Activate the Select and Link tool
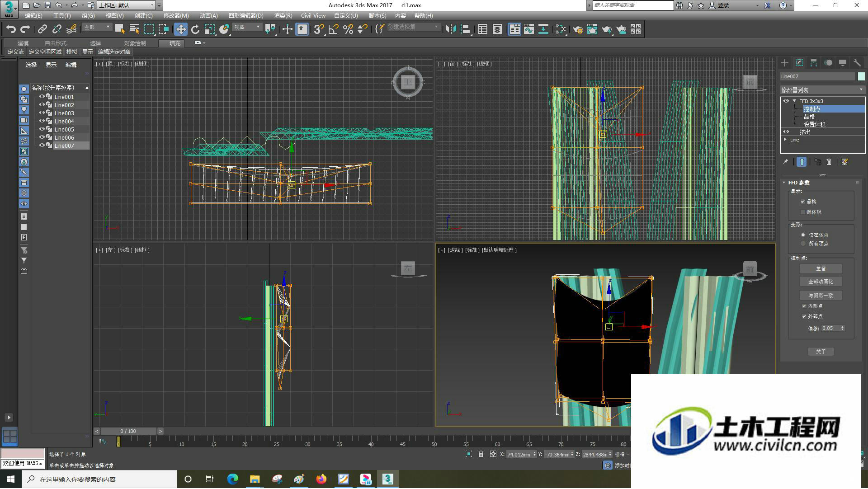The width and height of the screenshot is (868, 489). pos(42,29)
